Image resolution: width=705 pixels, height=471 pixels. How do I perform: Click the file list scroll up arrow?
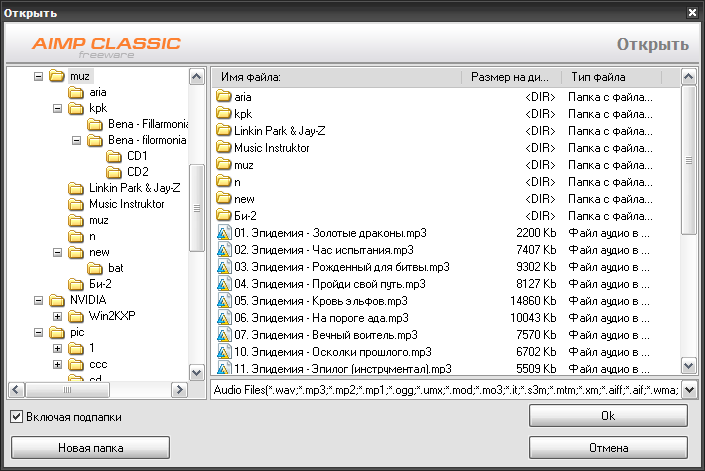coord(689,77)
